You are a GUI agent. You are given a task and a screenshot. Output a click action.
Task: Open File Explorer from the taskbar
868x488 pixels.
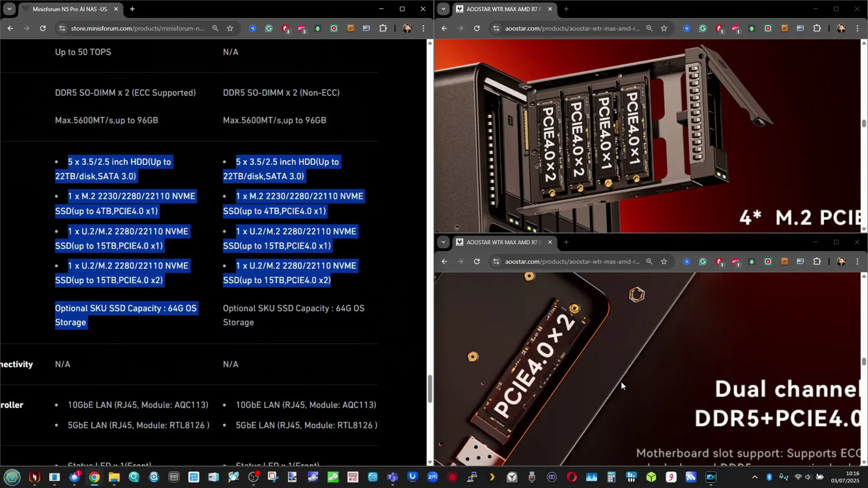point(114,477)
